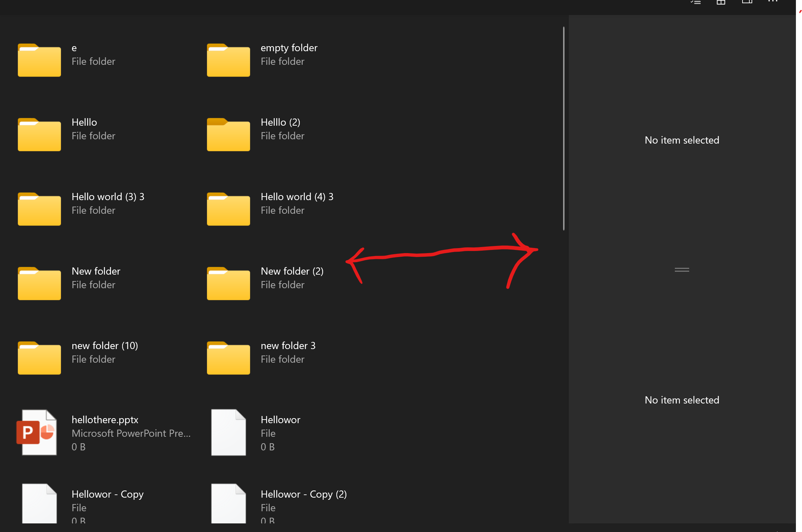Open the Helllo folder

(x=39, y=134)
